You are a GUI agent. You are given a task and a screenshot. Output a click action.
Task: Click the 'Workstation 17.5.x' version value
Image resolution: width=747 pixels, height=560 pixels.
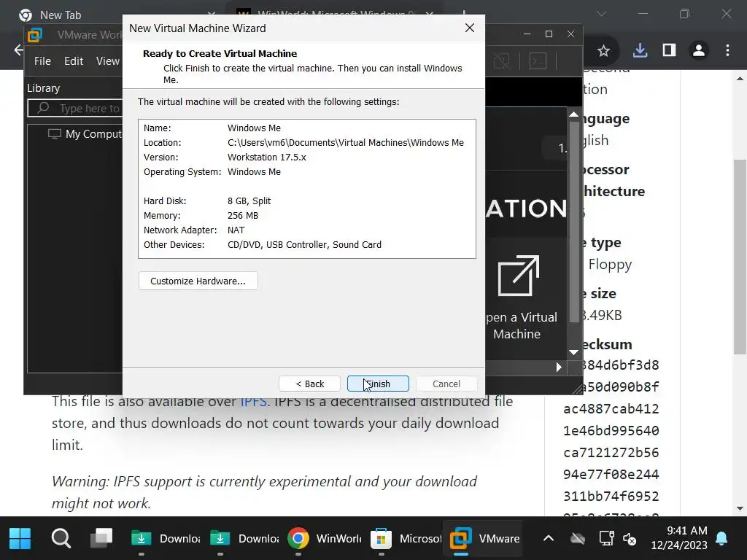coord(267,157)
